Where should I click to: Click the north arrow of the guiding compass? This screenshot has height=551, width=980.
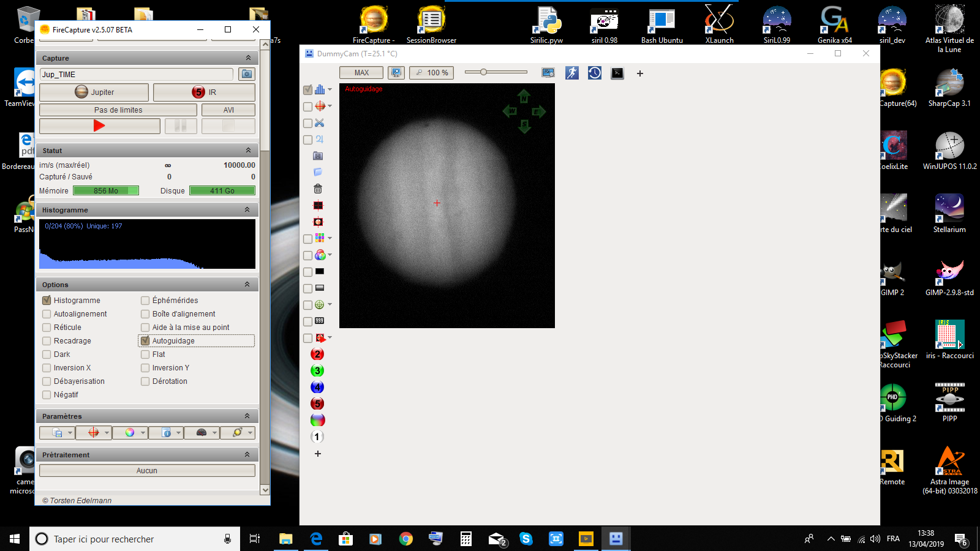click(x=524, y=96)
